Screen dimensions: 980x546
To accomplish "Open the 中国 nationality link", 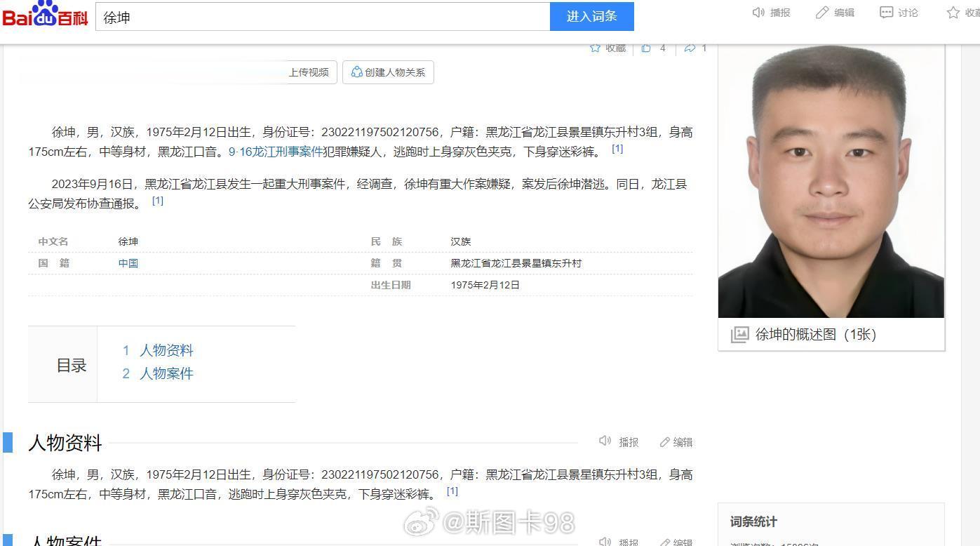I will point(128,263).
